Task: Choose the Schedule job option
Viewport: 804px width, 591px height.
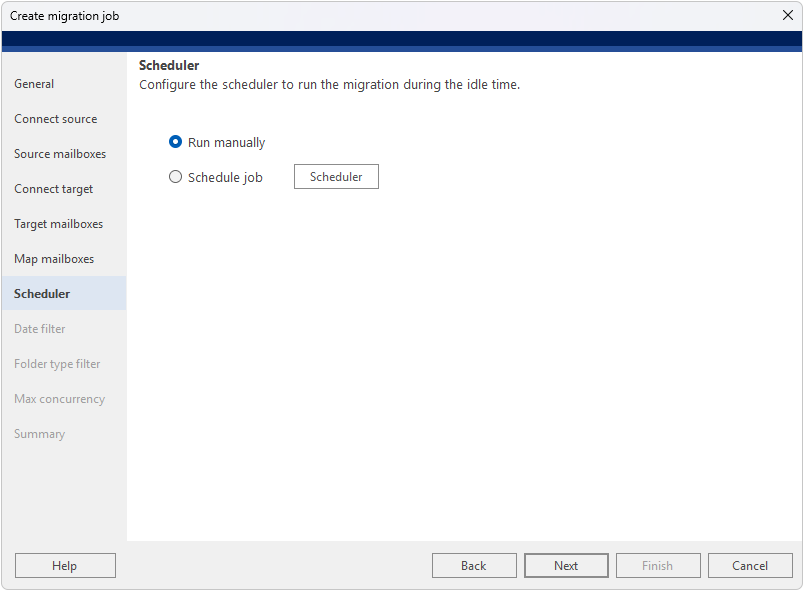Action: pos(175,177)
